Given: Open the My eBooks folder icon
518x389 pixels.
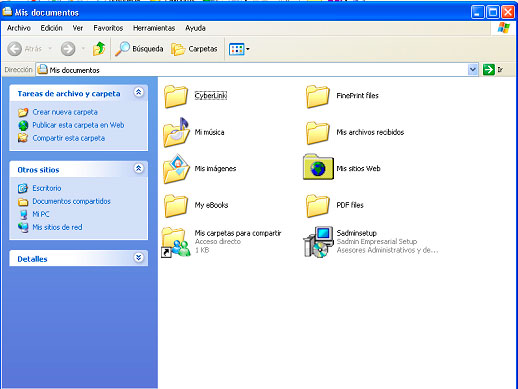Looking at the screenshot, I should 176,206.
